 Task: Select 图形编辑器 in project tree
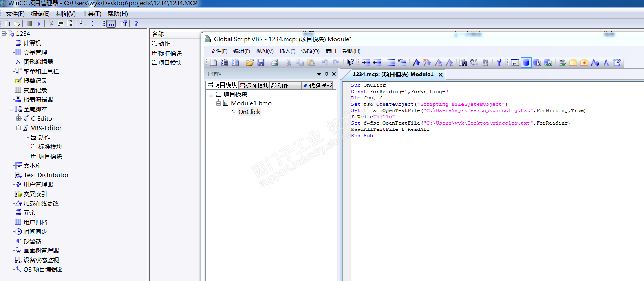pos(38,62)
